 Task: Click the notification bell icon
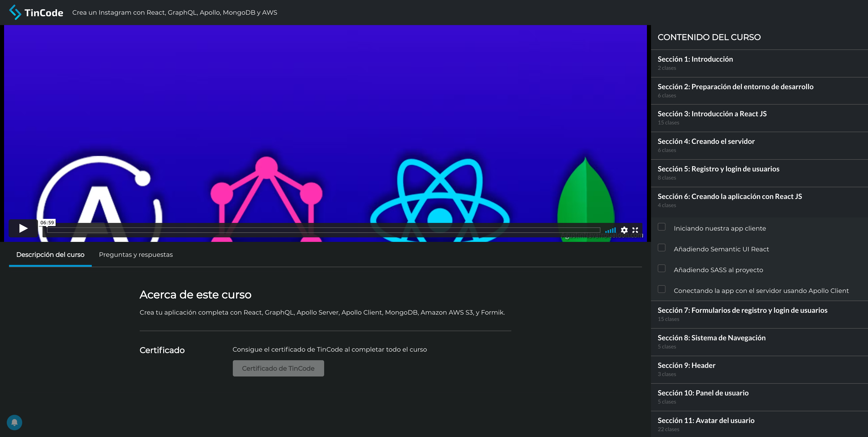pyautogui.click(x=14, y=422)
